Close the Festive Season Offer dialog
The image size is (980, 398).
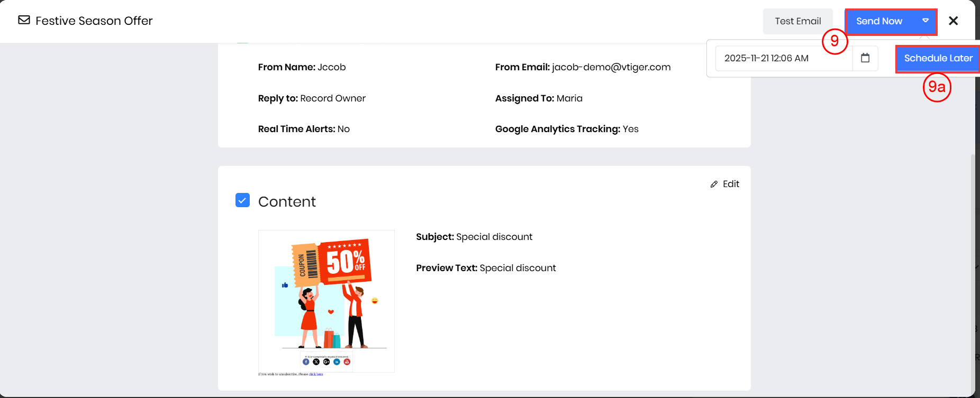point(953,21)
